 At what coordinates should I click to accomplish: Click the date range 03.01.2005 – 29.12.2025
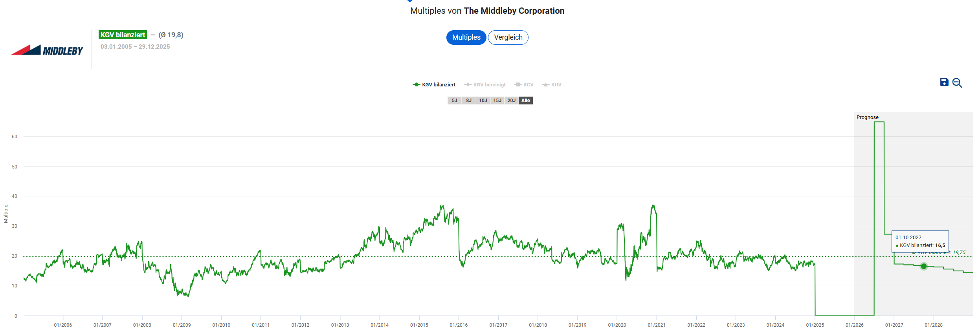coord(135,47)
